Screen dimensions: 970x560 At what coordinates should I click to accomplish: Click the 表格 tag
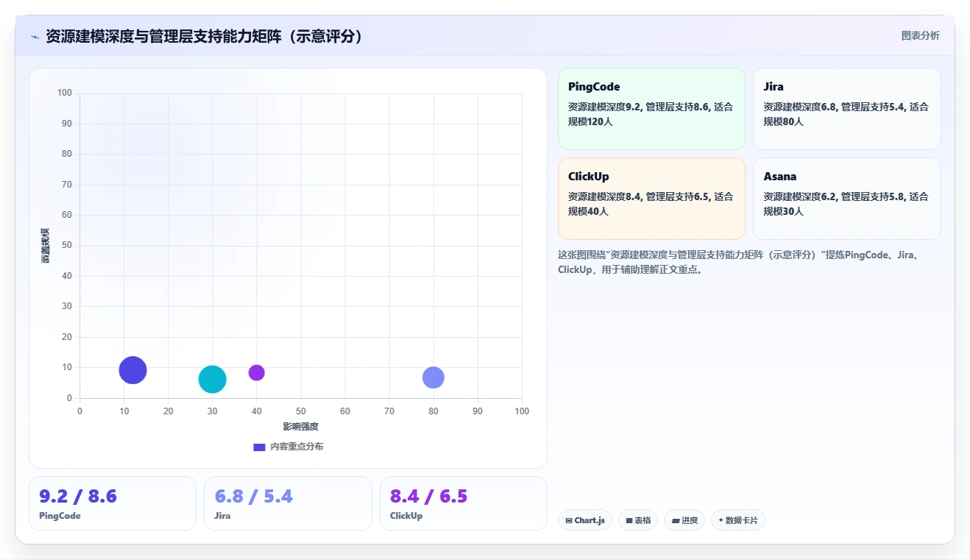[x=638, y=520]
